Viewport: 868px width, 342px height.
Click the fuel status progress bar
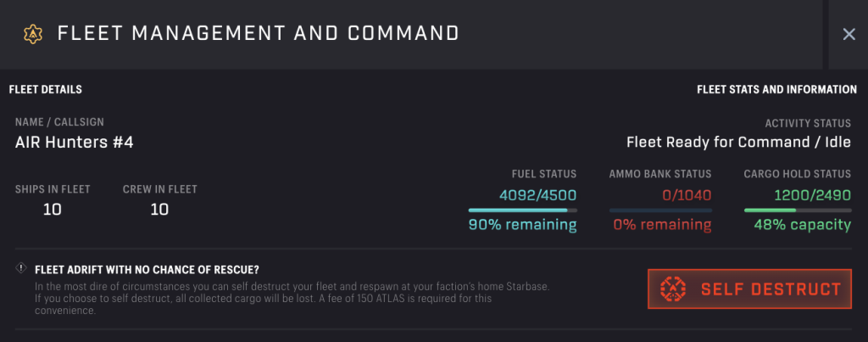click(522, 210)
